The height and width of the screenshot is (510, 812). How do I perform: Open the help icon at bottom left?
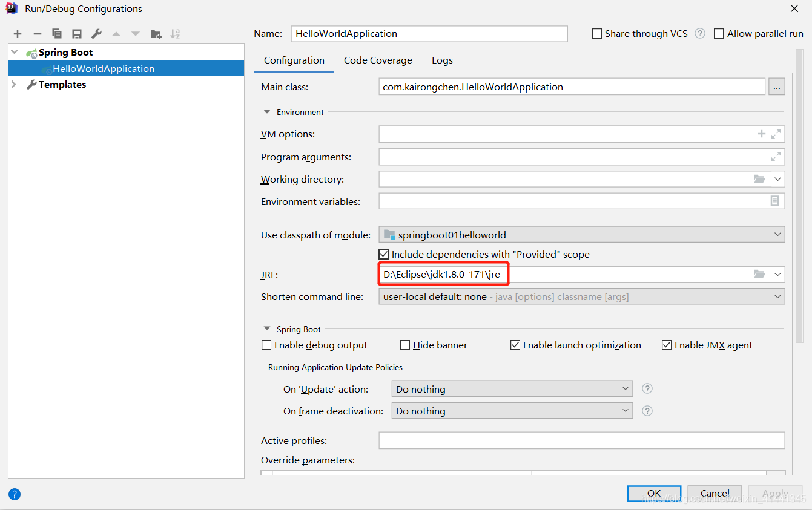(14, 494)
